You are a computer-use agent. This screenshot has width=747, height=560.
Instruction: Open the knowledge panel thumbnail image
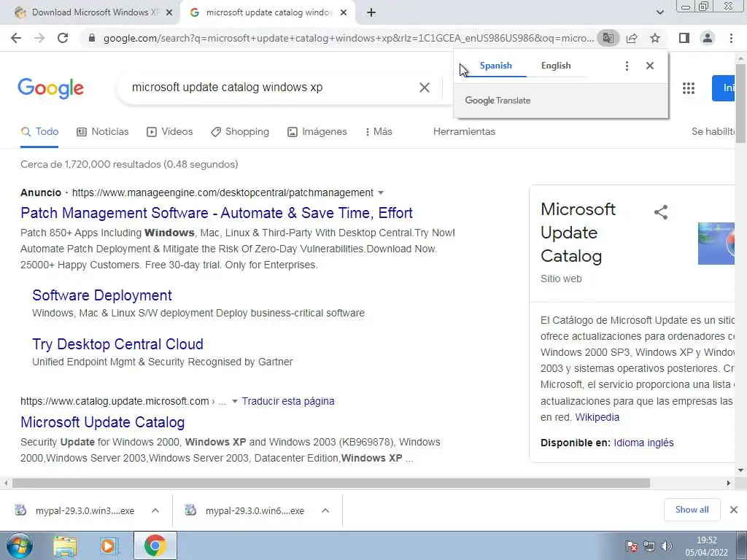(716, 244)
